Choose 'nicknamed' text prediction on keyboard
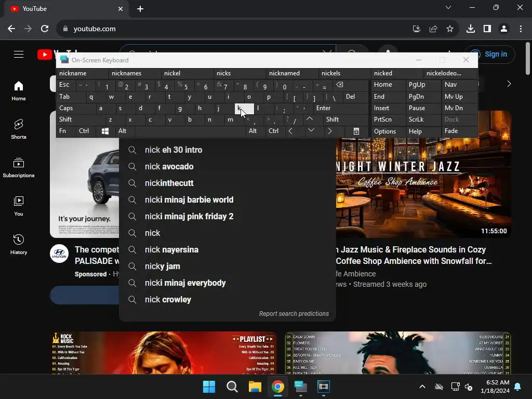This screenshot has width=532, height=399. click(292, 73)
